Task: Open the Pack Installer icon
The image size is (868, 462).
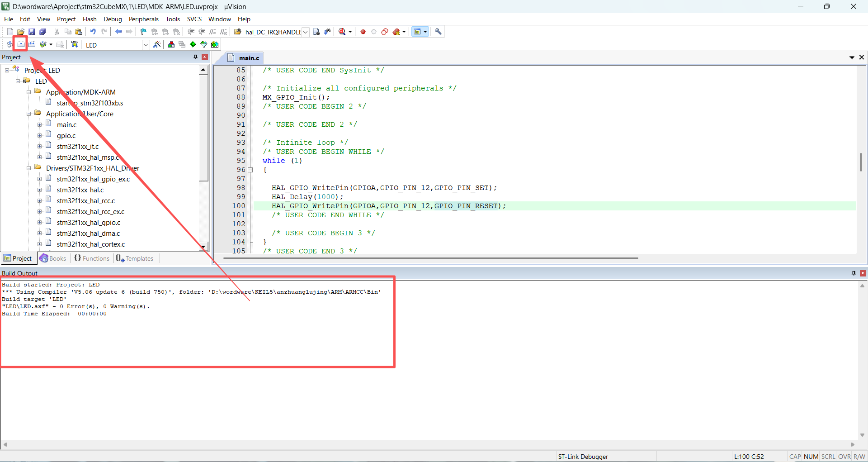Action: pos(215,44)
